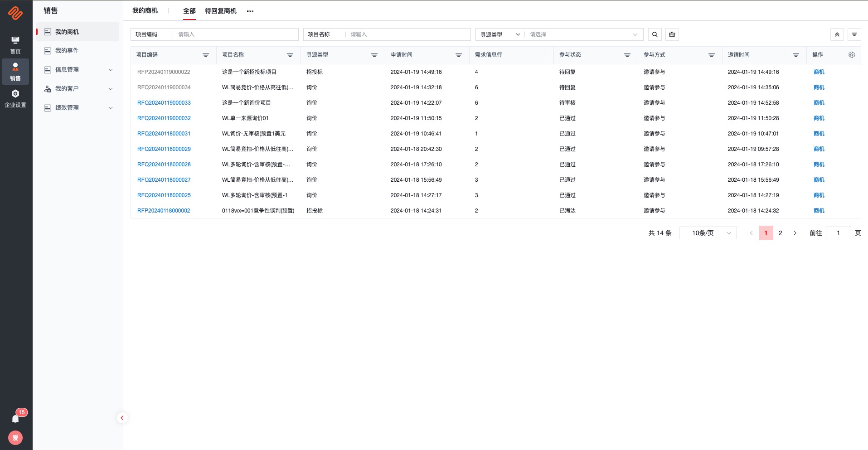The image size is (868, 450).
Task: Filter the 申请时间 column header
Action: pos(459,55)
